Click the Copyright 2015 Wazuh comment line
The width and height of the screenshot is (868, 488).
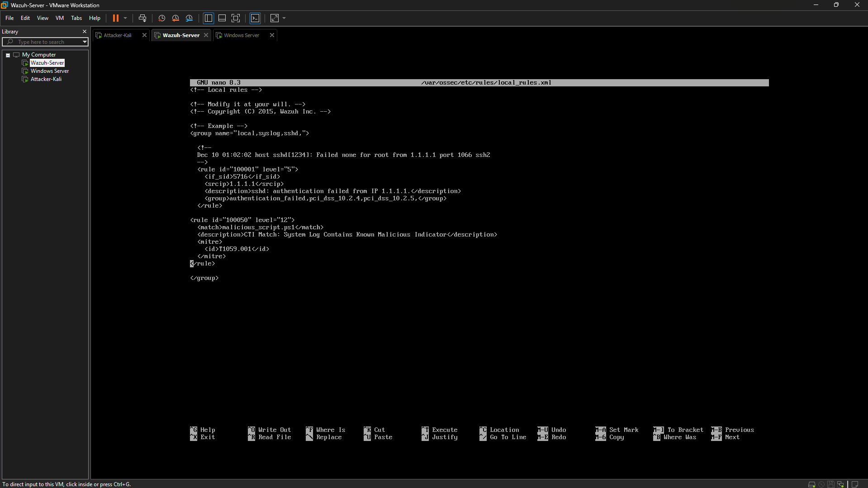pos(261,112)
